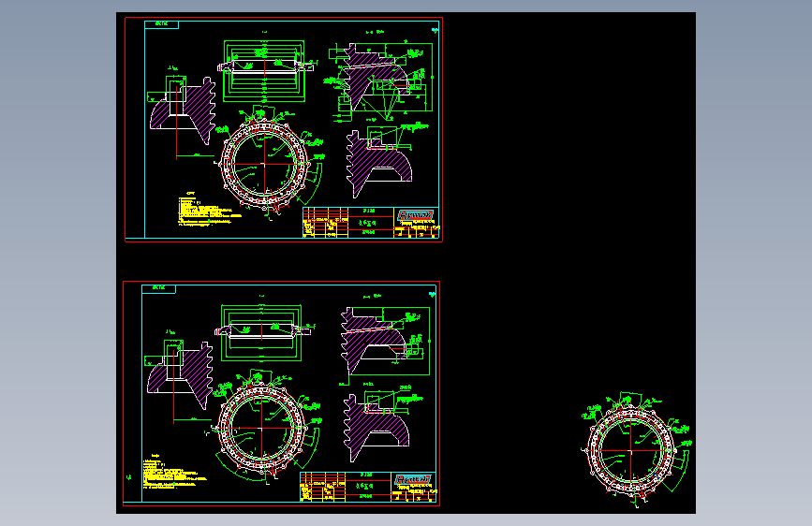The width and height of the screenshot is (812, 526).
Task: Select the yellow technical notes block in bottom sheet
Action: point(174,471)
